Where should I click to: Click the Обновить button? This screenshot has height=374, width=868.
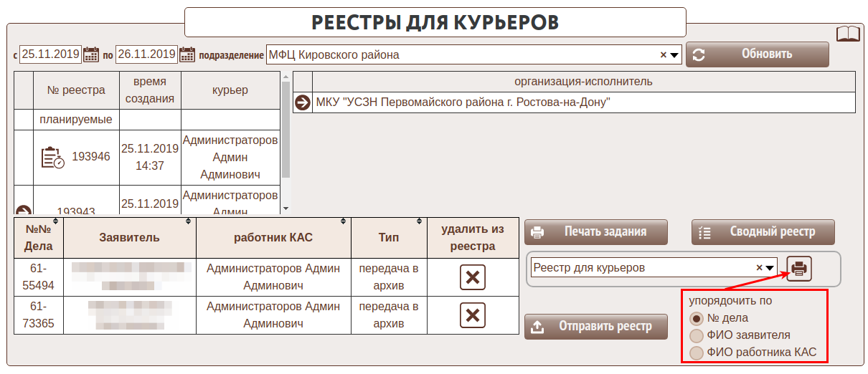pos(757,54)
